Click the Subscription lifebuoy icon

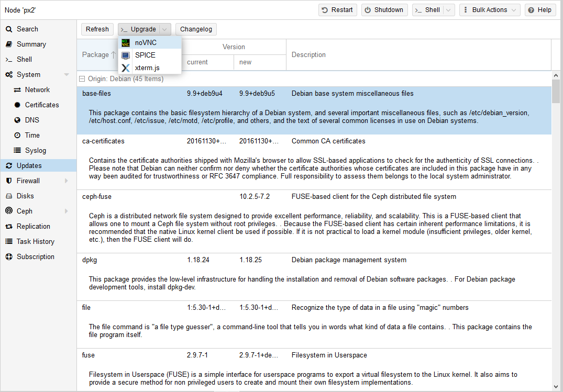[x=8, y=256]
